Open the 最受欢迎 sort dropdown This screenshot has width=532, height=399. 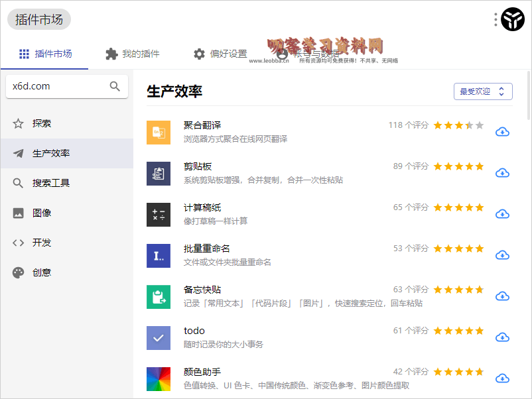(x=483, y=91)
